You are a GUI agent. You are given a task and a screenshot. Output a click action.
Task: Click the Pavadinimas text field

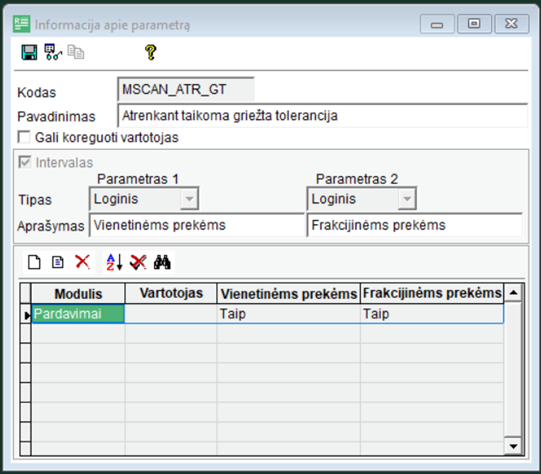tap(323, 116)
